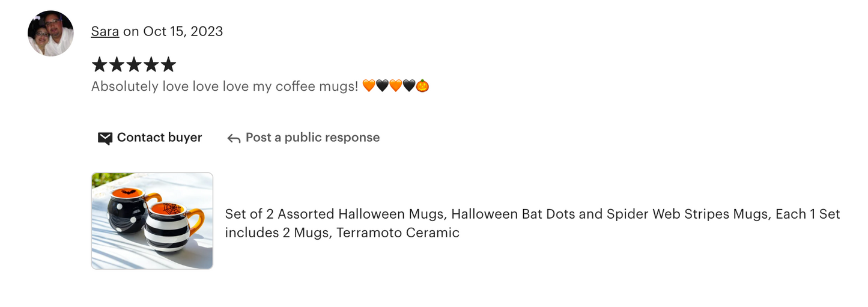Click the first orange heart emoji
Image resolution: width=868 pixels, height=307 pixels.
tap(369, 87)
